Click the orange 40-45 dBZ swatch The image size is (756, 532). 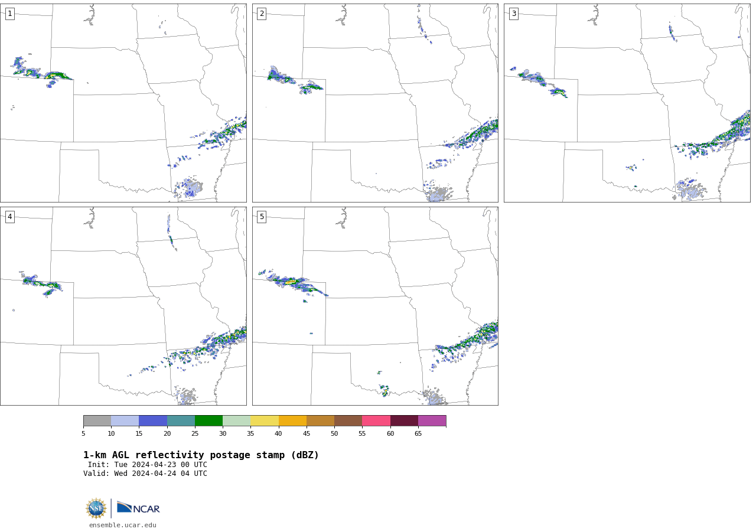pyautogui.click(x=292, y=421)
